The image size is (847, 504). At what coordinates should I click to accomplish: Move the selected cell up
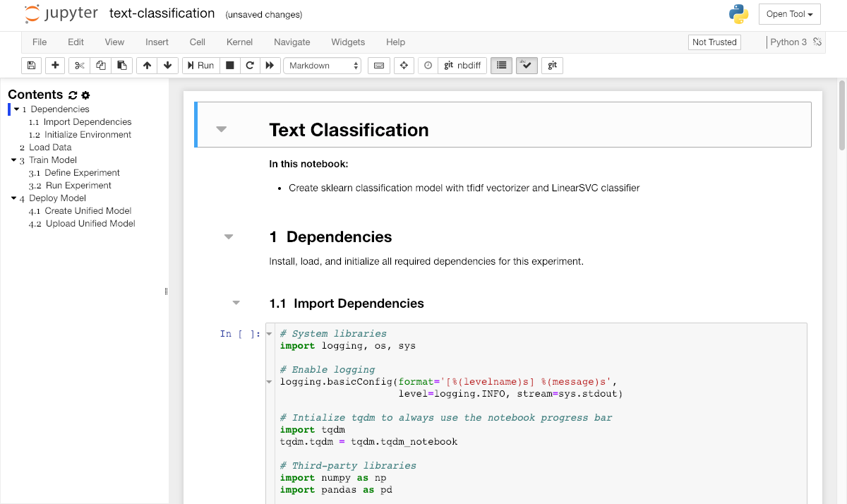tap(147, 66)
